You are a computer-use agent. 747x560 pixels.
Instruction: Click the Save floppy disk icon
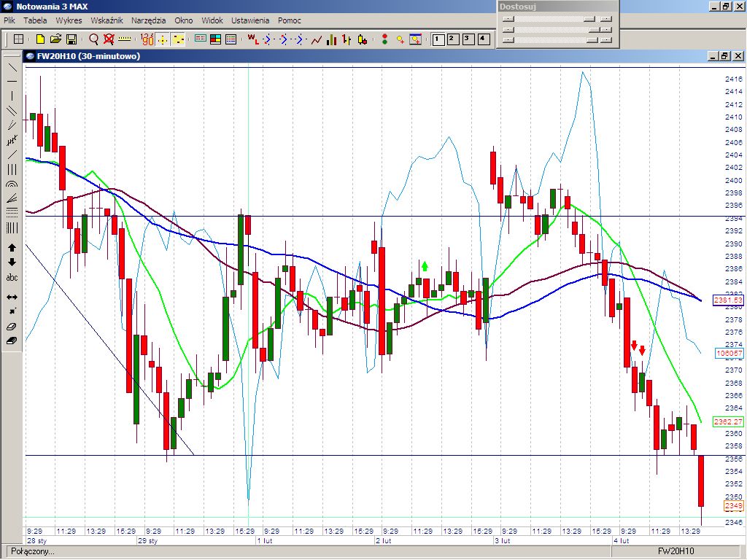coord(71,39)
